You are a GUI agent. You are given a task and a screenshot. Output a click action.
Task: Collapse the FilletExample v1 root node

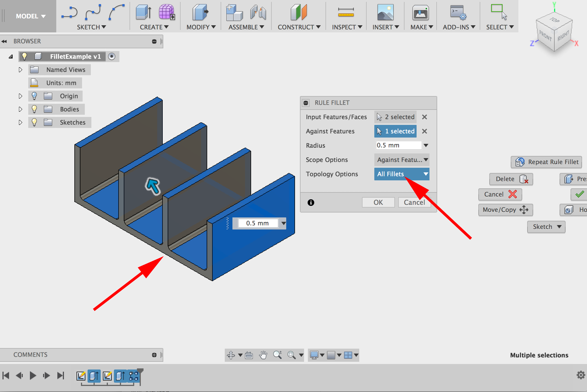coord(11,57)
